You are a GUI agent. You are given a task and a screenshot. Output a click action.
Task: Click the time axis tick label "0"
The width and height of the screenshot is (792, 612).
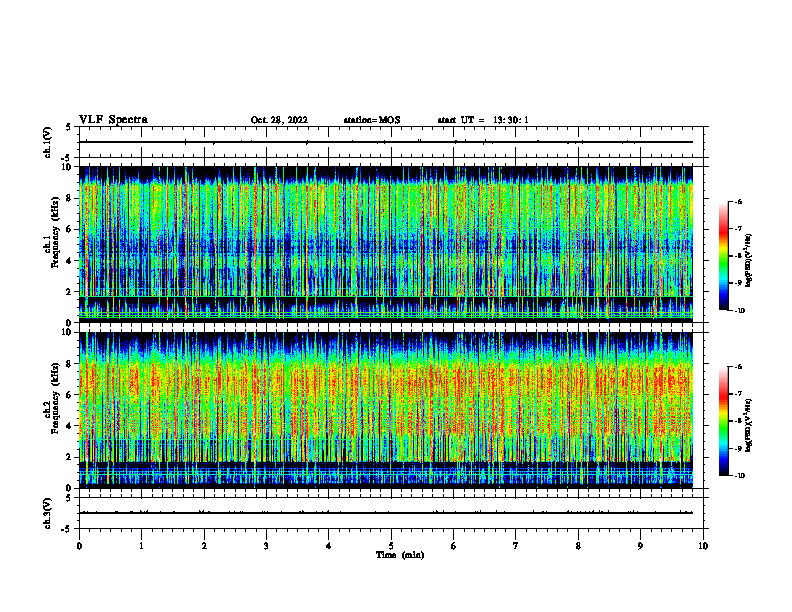(x=79, y=546)
